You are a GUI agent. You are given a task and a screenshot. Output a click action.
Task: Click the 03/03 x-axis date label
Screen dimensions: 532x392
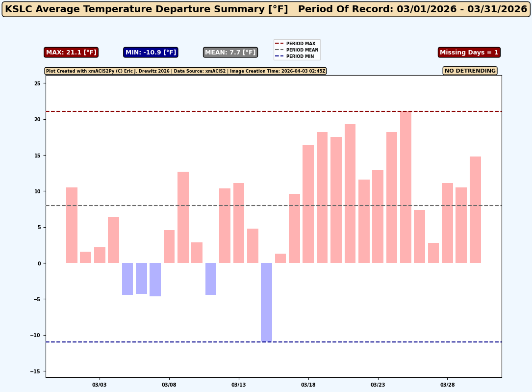tap(100, 385)
